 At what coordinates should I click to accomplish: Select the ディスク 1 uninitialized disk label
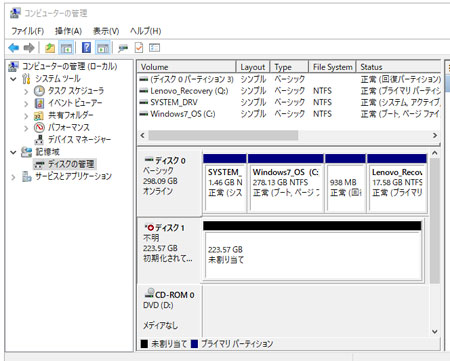pyautogui.click(x=169, y=251)
